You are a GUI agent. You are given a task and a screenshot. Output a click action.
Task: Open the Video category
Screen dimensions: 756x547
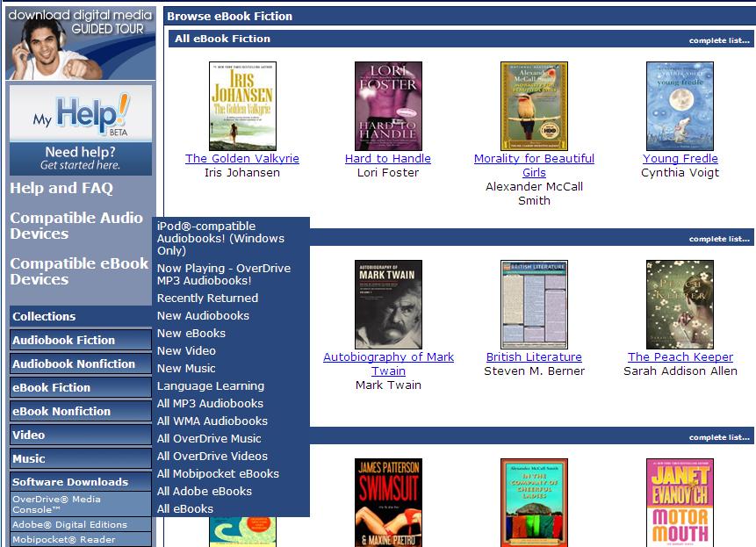(81, 435)
